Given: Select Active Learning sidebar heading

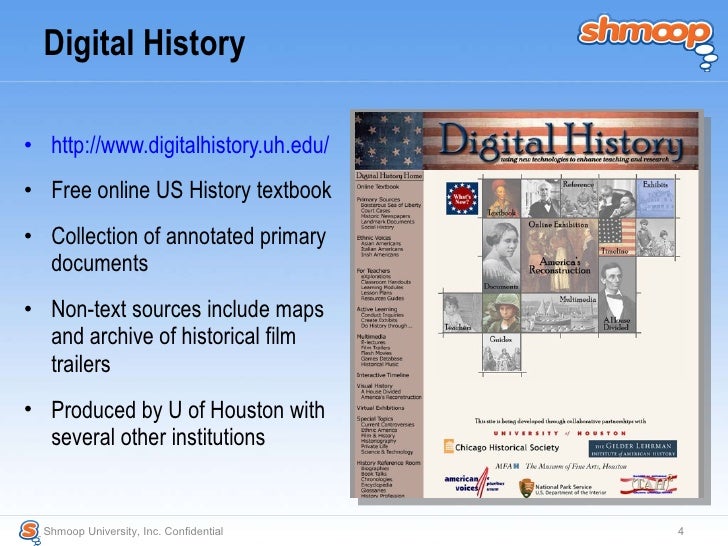Looking at the screenshot, I should pyautogui.click(x=377, y=309).
